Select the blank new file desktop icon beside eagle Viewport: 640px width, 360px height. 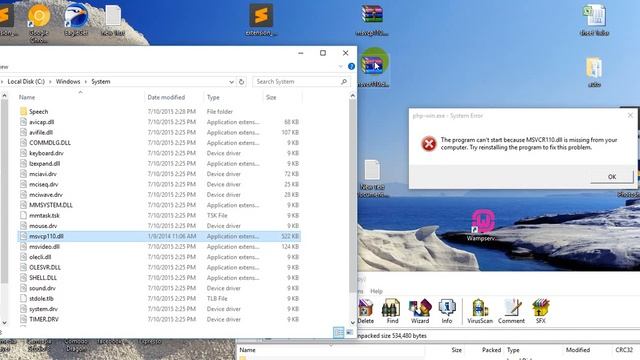[113, 20]
